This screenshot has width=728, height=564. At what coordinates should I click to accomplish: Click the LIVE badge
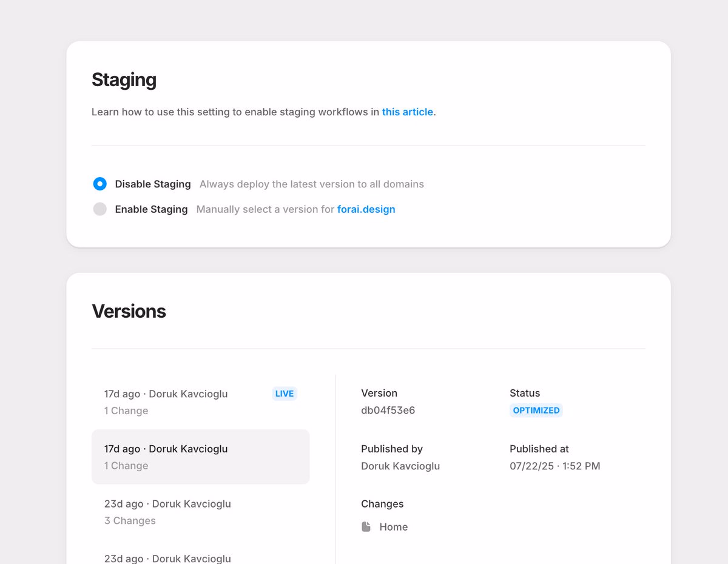(x=285, y=394)
